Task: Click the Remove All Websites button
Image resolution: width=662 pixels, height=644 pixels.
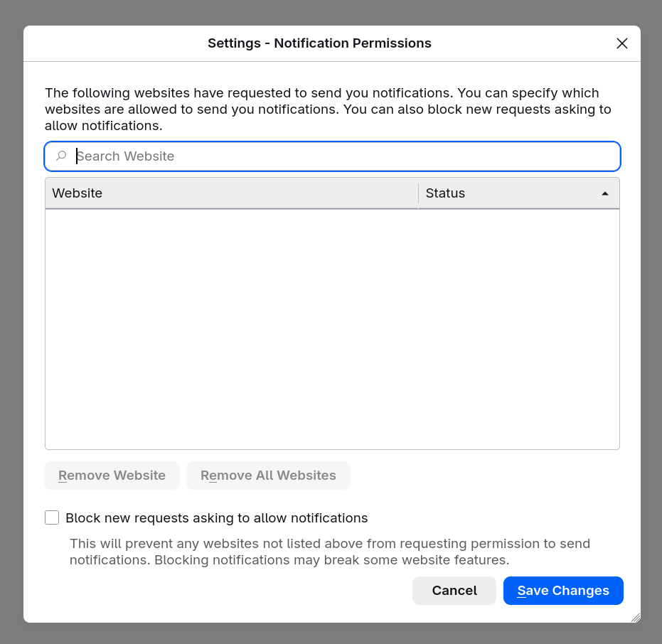Action: click(268, 476)
